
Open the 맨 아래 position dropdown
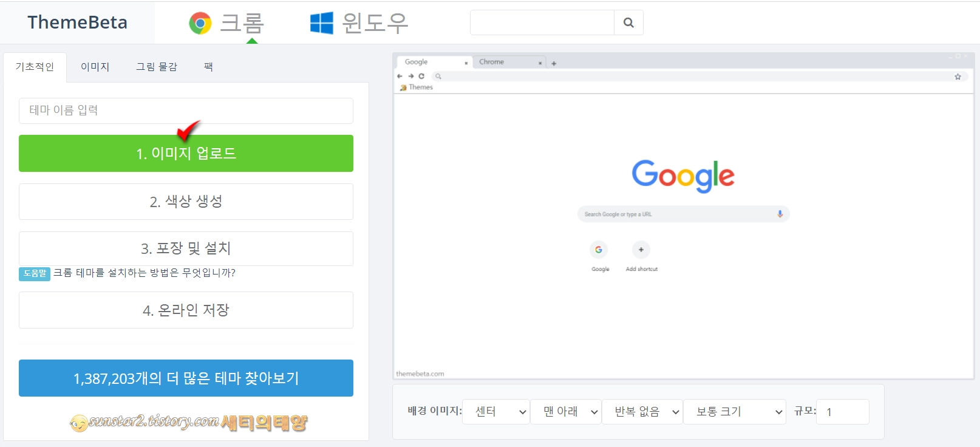coord(566,412)
